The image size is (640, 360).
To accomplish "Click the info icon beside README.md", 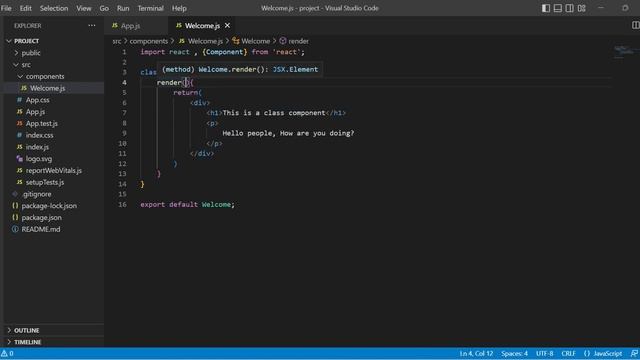I will point(15,229).
